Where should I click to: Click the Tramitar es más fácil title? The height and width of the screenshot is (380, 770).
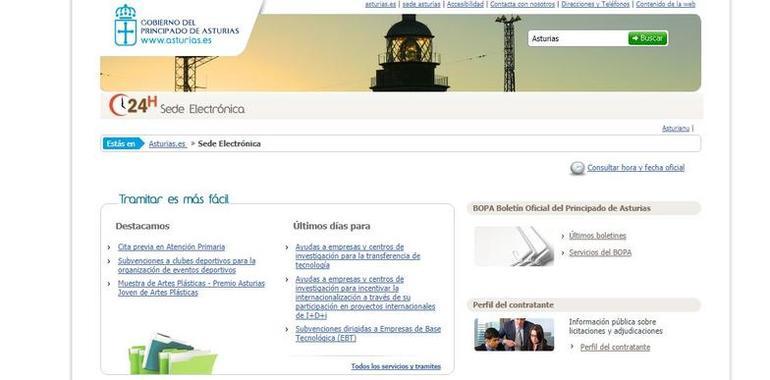click(x=174, y=199)
